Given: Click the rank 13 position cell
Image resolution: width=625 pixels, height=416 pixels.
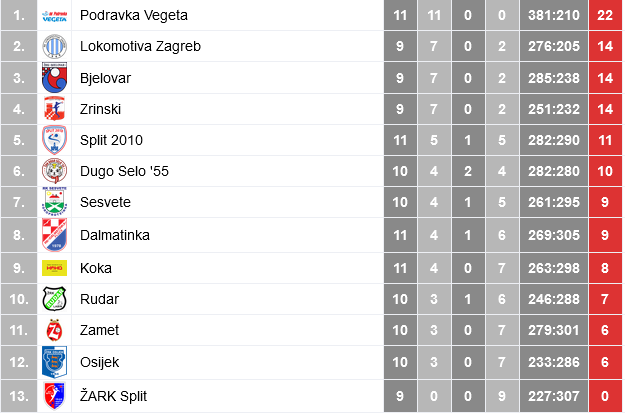Looking at the screenshot, I should tap(19, 396).
